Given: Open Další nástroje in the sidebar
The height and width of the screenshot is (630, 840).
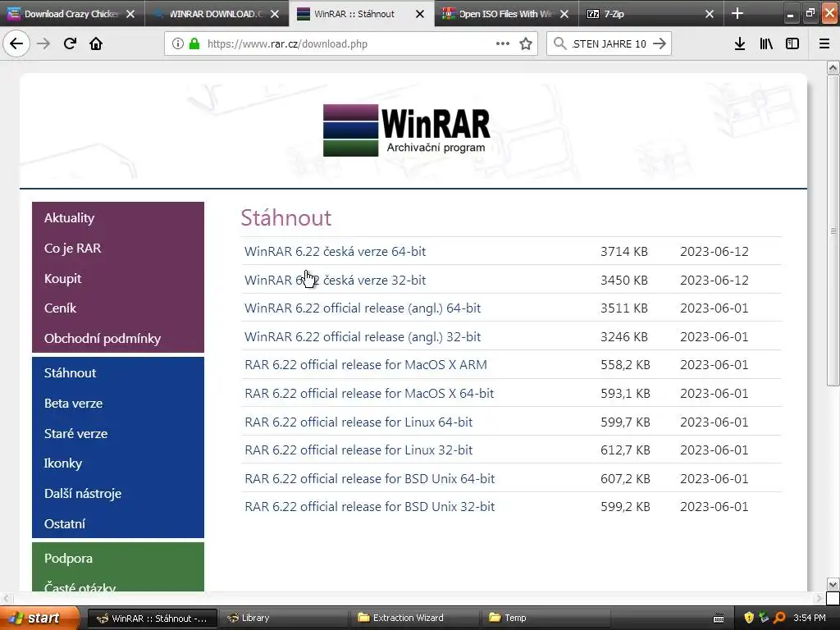Looking at the screenshot, I should 83,493.
